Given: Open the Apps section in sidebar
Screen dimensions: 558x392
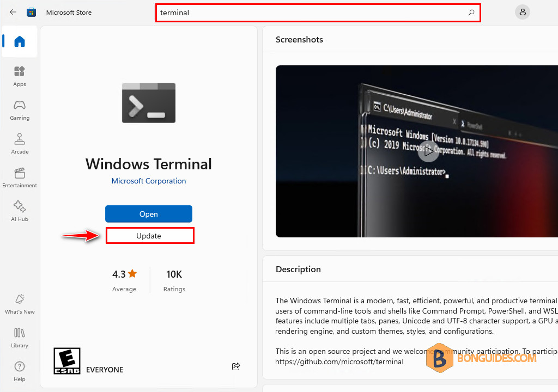Looking at the screenshot, I should pos(20,76).
